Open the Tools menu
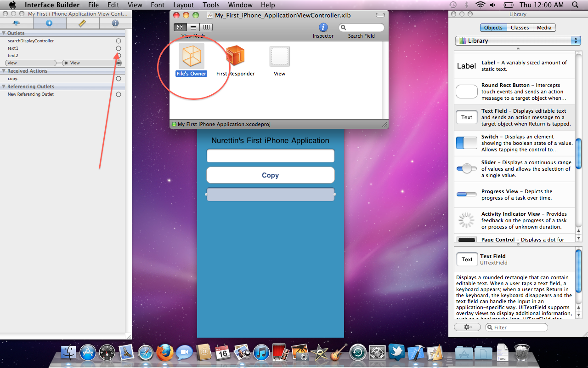Viewport: 588px width, 368px height. (211, 5)
